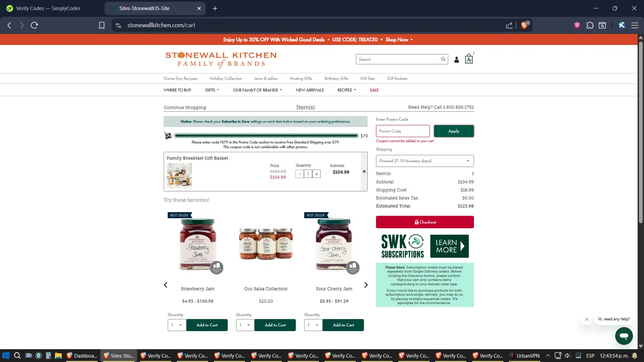Switch to Verify Codes — SimplyCodes tab
Viewport: 644px width, 362px height.
[x=48, y=8]
